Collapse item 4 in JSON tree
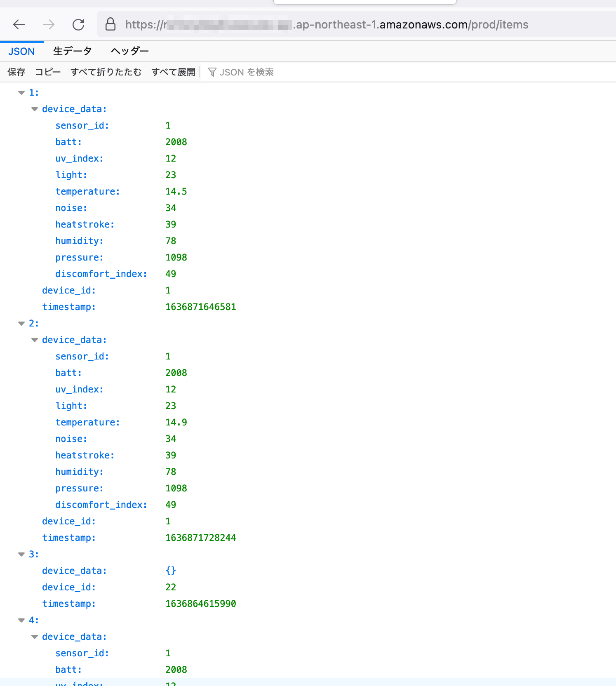616x686 pixels. [21, 620]
